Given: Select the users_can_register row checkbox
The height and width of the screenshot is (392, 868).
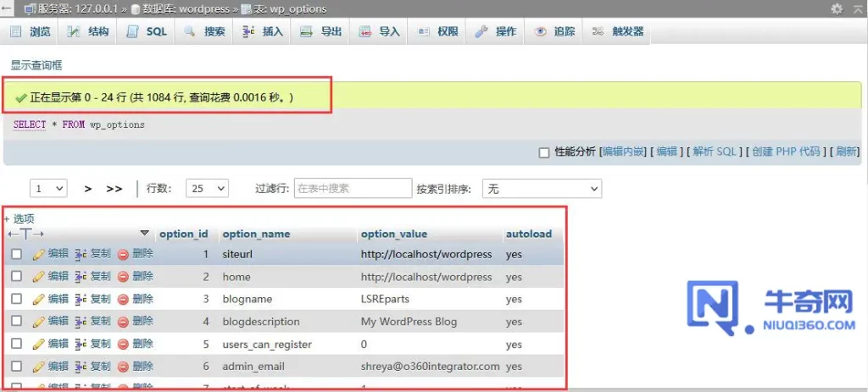Looking at the screenshot, I should [17, 344].
